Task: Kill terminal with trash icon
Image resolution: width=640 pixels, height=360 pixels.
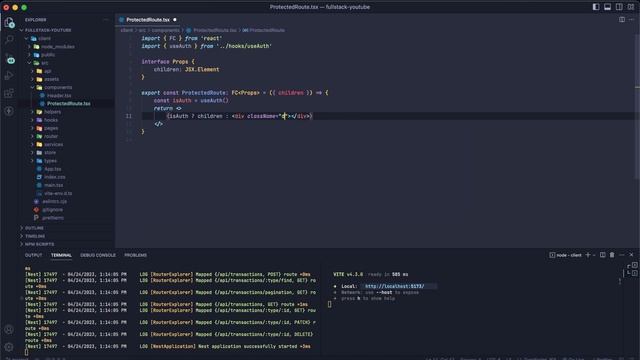Action: coord(612,255)
